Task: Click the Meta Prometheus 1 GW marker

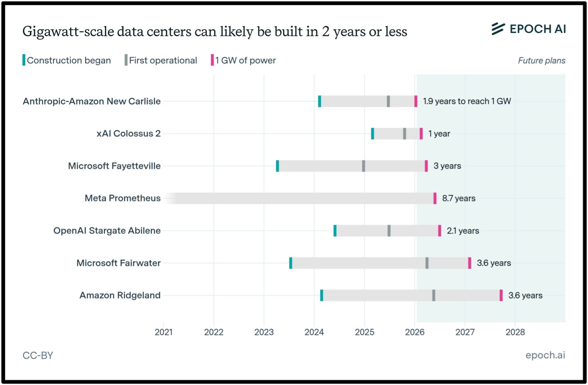Action: coord(435,198)
